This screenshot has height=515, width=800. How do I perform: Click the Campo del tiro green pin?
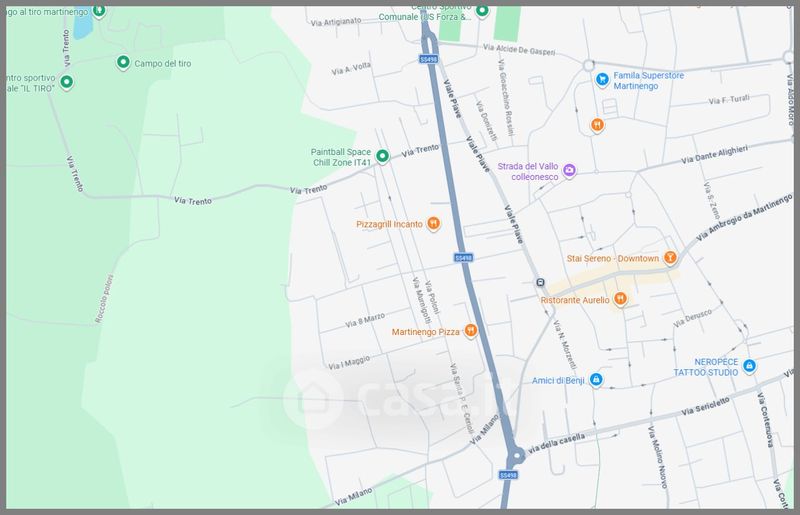[122, 63]
